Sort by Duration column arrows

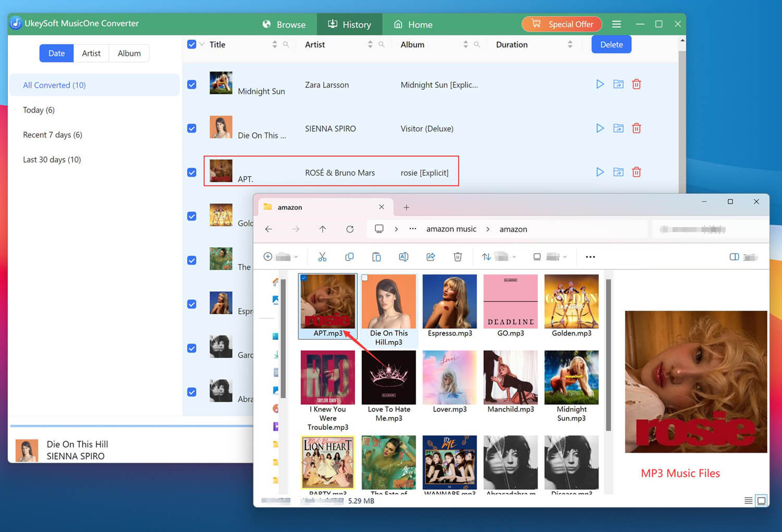(570, 45)
